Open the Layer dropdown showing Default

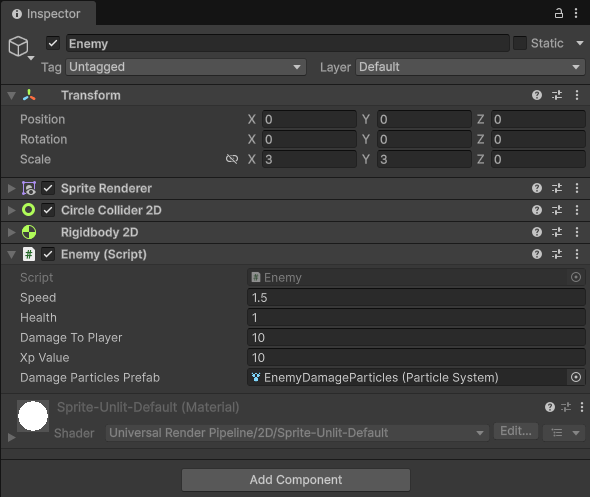coord(470,67)
